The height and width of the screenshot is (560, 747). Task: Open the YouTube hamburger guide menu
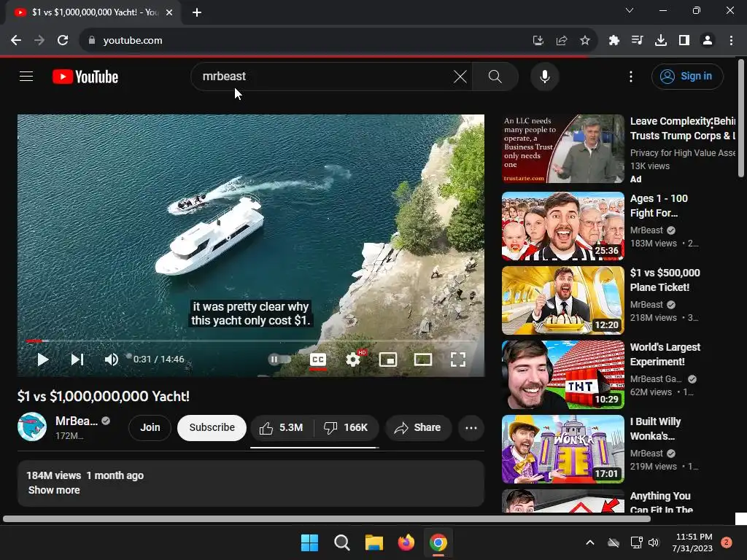pos(26,76)
